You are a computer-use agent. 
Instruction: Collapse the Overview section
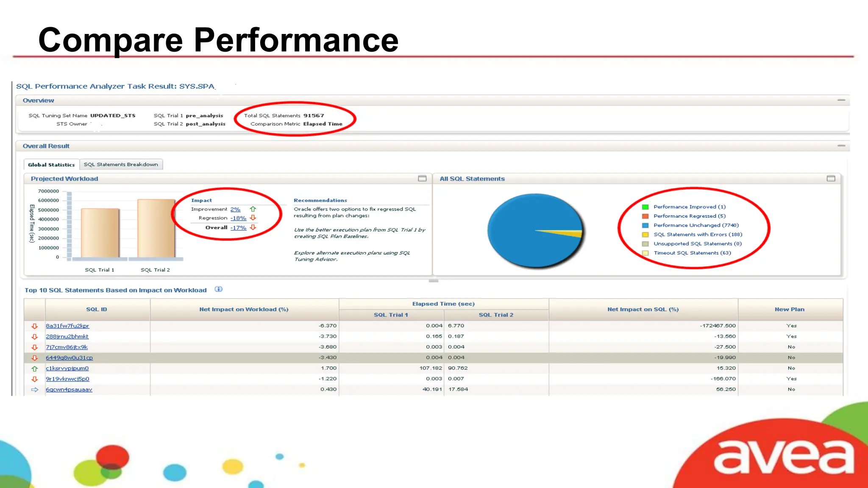(x=841, y=100)
